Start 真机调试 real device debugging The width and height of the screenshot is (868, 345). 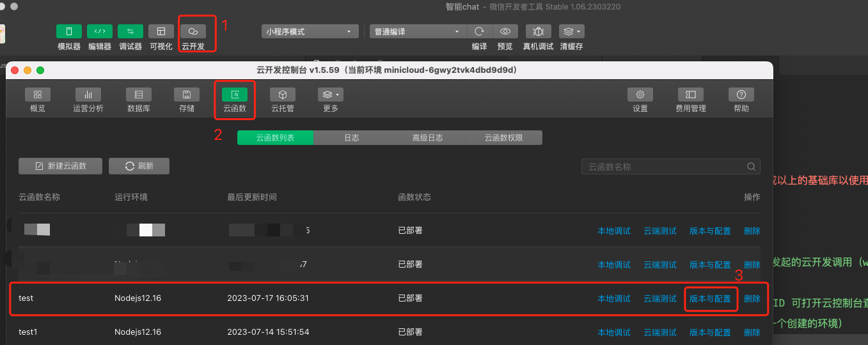(x=539, y=31)
